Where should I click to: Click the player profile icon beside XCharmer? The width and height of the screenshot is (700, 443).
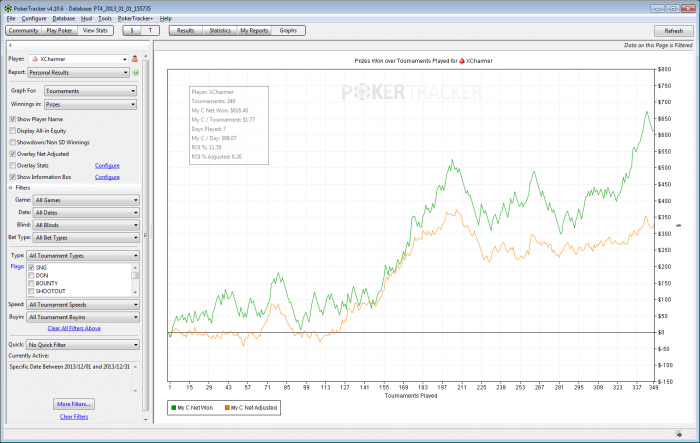pos(135,60)
